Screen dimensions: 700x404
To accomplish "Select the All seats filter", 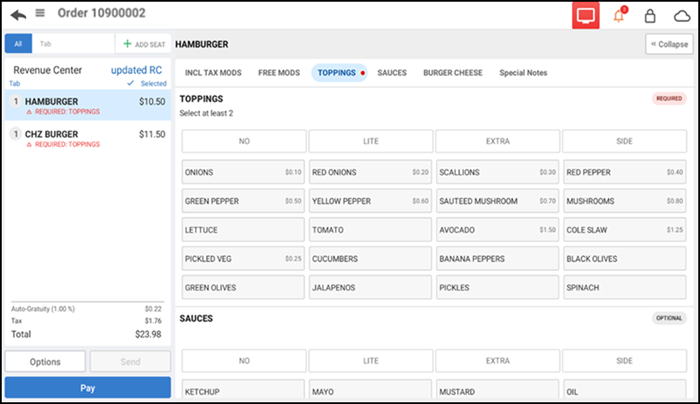I will [x=18, y=44].
